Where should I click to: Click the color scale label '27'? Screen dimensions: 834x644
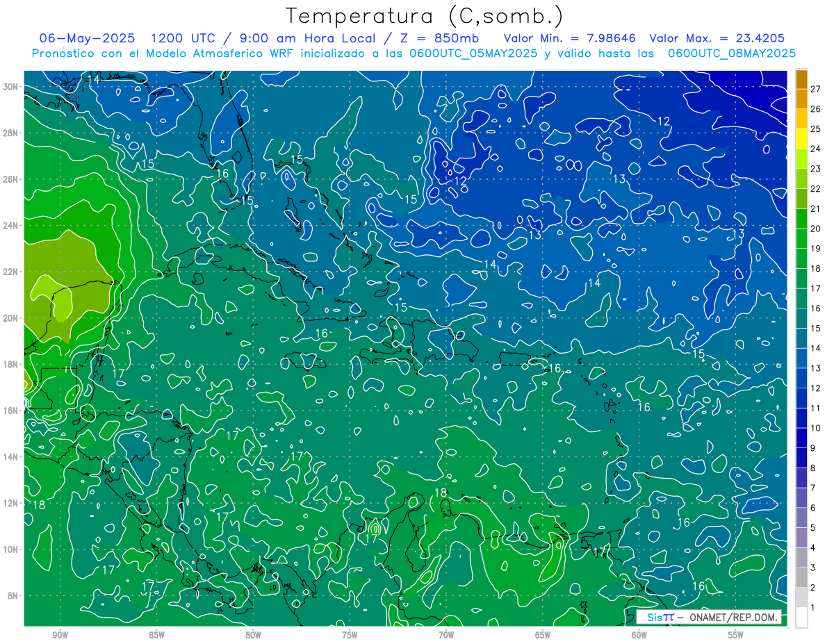[816, 88]
